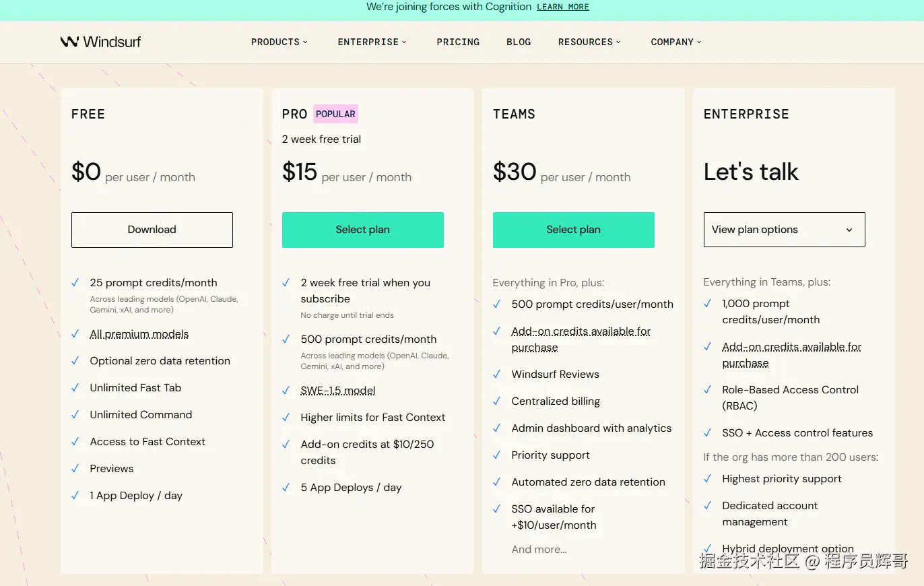Click the checkmark beside Priority support

[496, 455]
